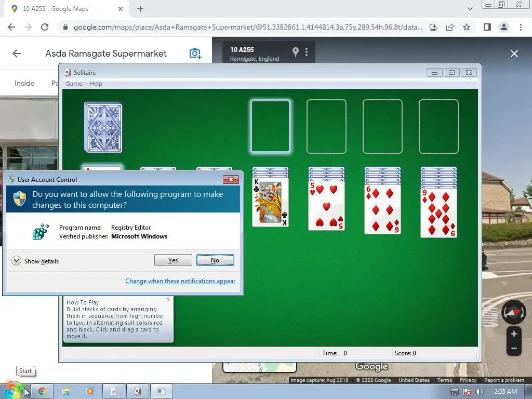Image resolution: width=532 pixels, height=399 pixels.
Task: Open Change when these notifications appear link
Action: [x=180, y=281]
